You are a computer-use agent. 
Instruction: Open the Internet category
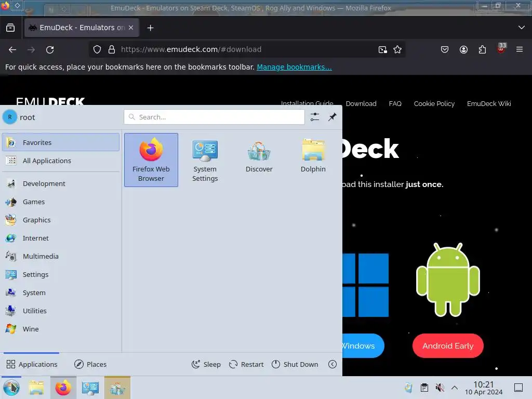click(61, 238)
